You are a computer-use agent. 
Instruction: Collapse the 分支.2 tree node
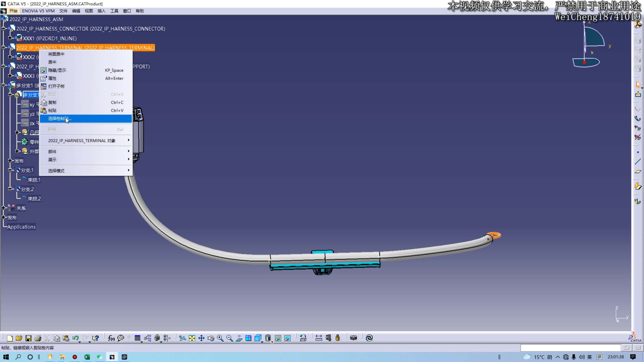pos(10,189)
